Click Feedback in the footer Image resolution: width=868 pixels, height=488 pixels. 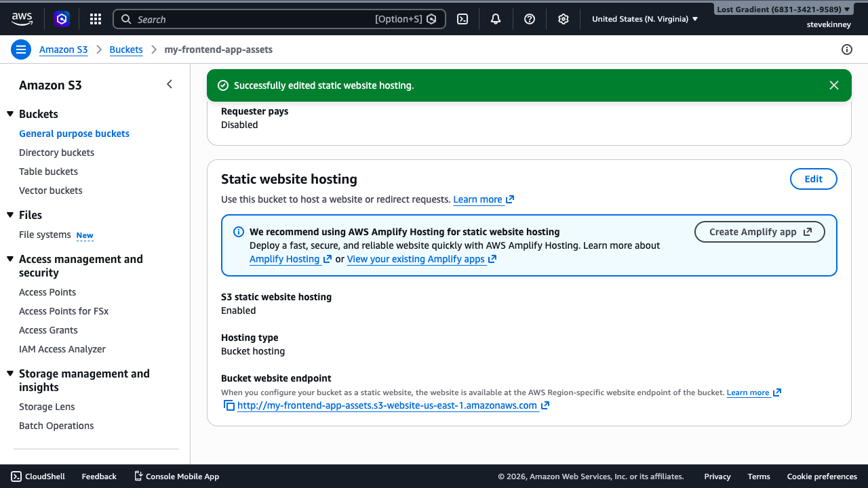tap(99, 476)
